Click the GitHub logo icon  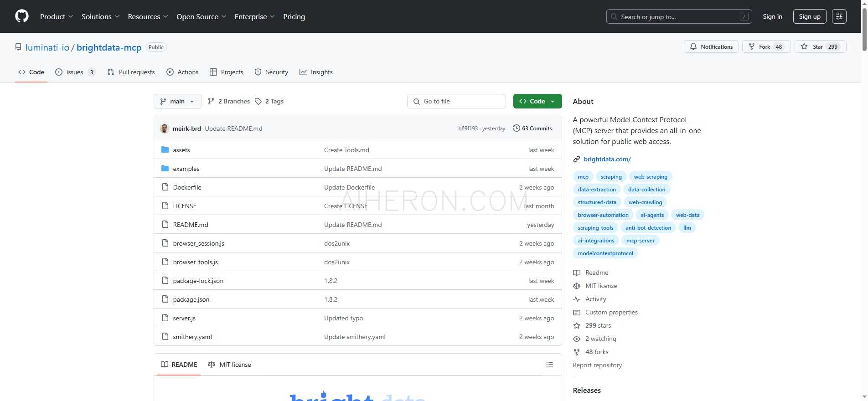(22, 16)
